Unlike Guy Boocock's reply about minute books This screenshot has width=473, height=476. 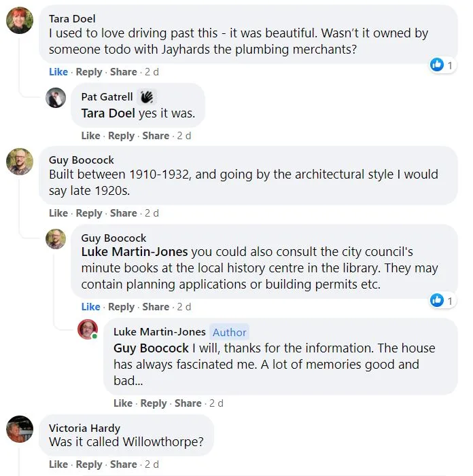click(x=90, y=307)
